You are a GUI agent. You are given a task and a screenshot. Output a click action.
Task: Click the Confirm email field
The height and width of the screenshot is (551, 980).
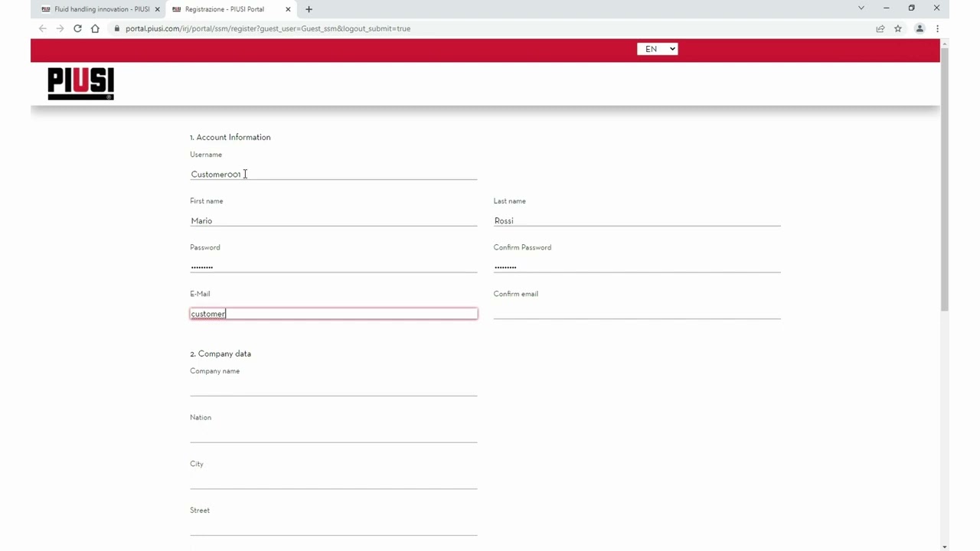(x=637, y=313)
